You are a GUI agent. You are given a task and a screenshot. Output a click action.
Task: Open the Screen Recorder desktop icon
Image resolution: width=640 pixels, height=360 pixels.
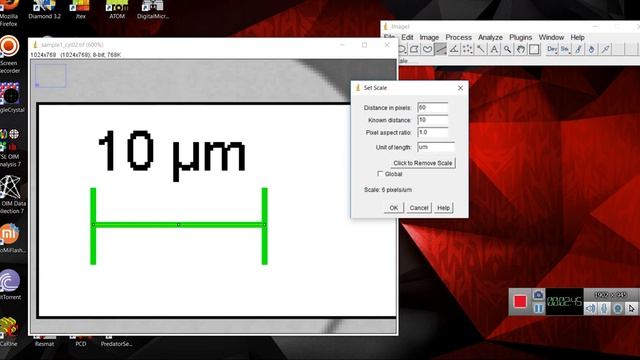[9, 55]
